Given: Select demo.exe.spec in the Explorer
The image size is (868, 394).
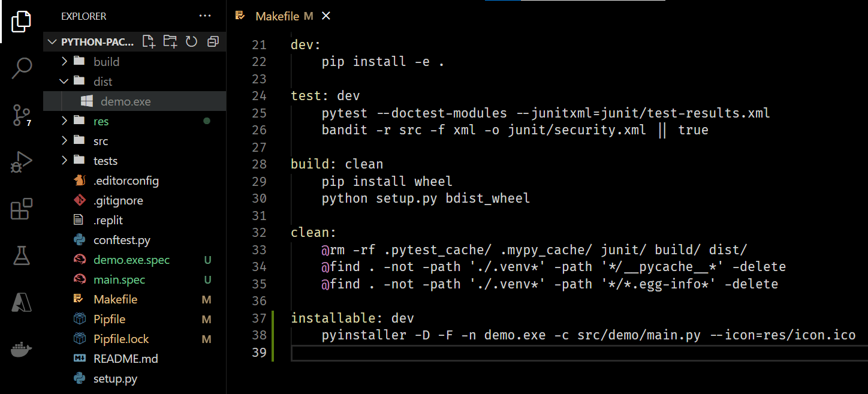Looking at the screenshot, I should coord(134,260).
